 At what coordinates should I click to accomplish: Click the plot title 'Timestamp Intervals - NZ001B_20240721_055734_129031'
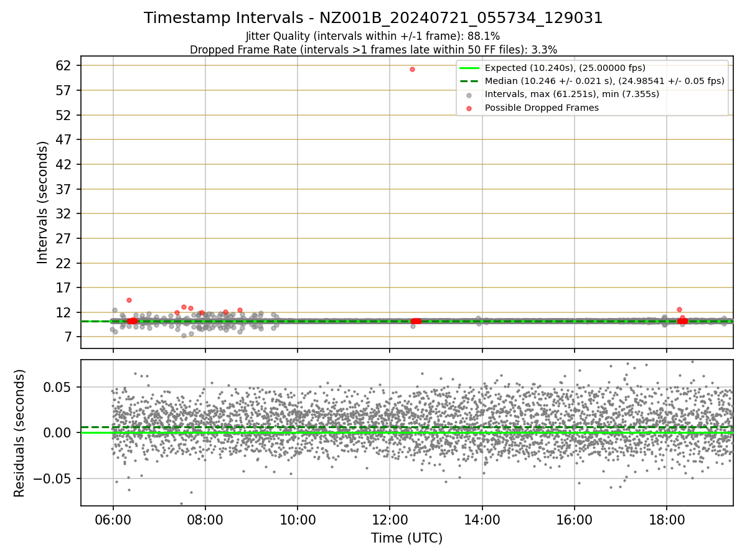click(373, 18)
